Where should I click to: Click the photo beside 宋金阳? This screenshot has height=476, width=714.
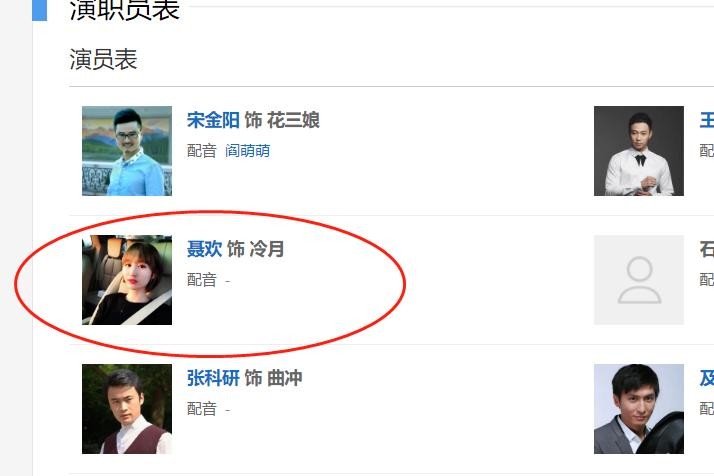pos(127,151)
